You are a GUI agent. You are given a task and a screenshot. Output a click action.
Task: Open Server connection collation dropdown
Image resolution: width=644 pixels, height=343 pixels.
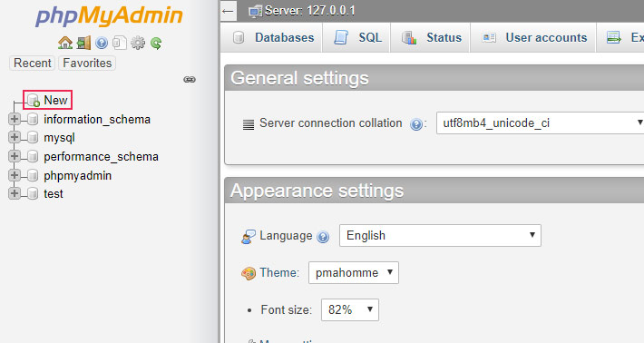(540, 122)
